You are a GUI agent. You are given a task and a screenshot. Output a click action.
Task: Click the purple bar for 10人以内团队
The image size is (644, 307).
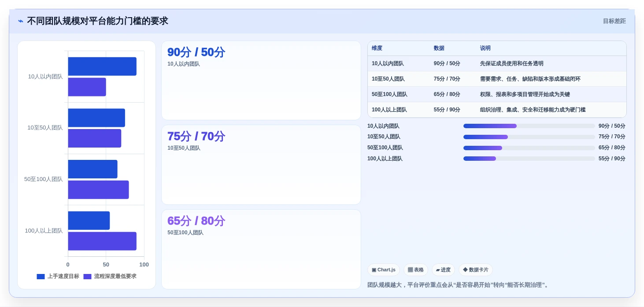pos(87,87)
